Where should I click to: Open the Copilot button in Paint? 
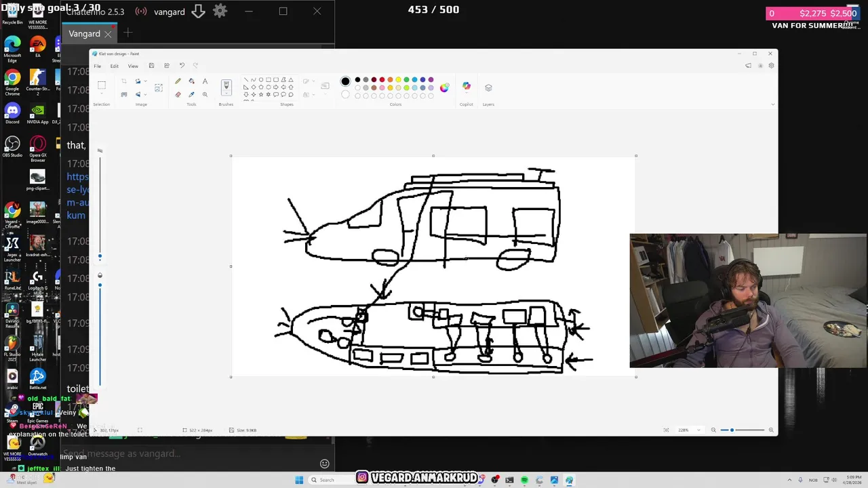coord(467,86)
